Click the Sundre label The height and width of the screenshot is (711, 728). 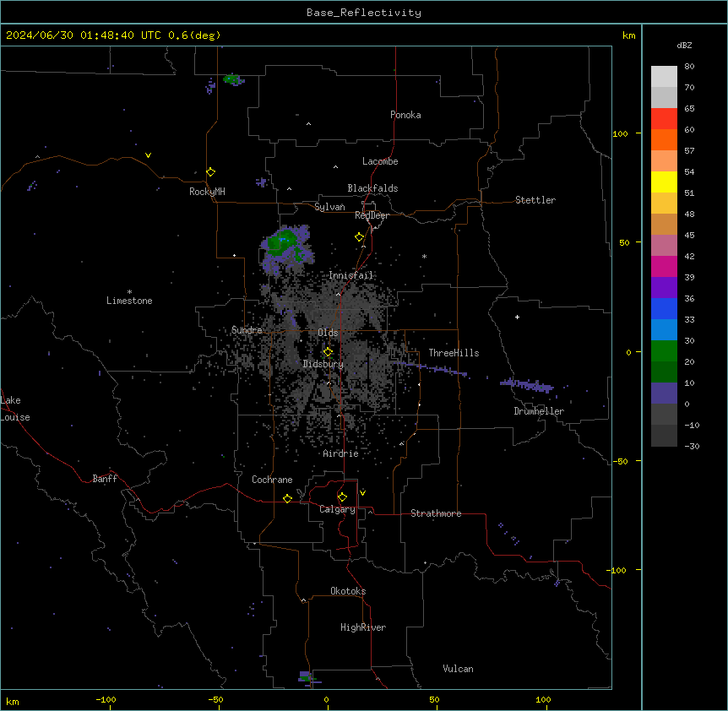247,330
